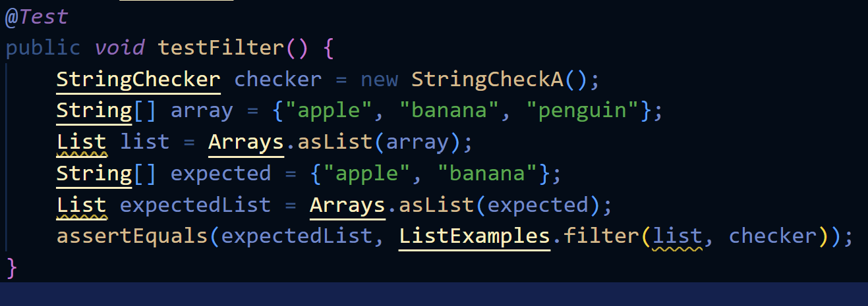Click the public keyword

(x=43, y=47)
